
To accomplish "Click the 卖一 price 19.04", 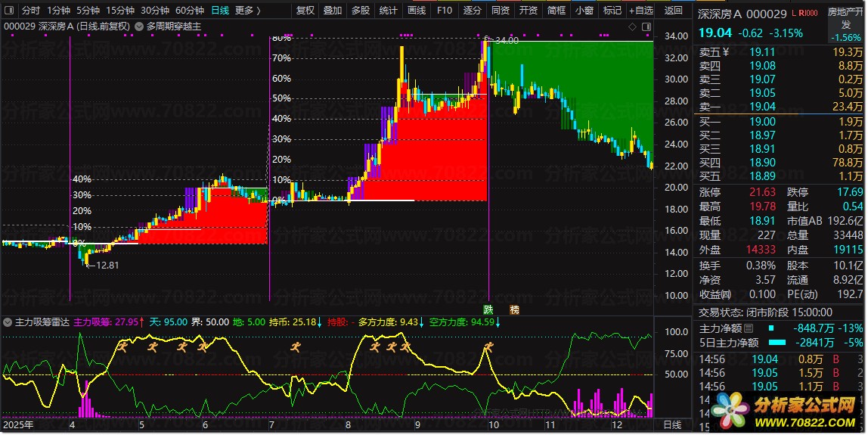I will [x=762, y=107].
